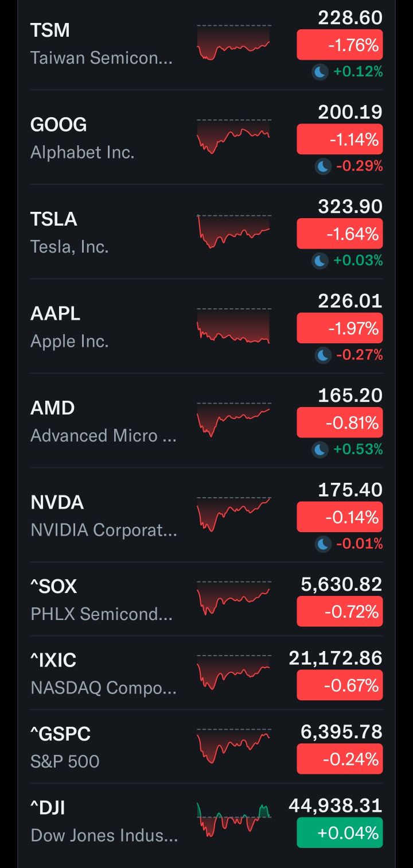Open the NVDA sparkline chart
This screenshot has height=868, width=413.
(233, 514)
